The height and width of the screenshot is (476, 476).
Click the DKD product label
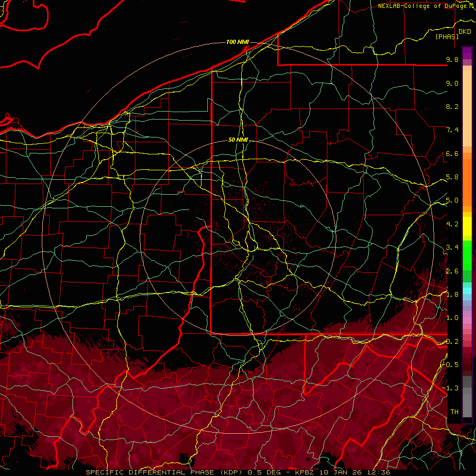465,32
